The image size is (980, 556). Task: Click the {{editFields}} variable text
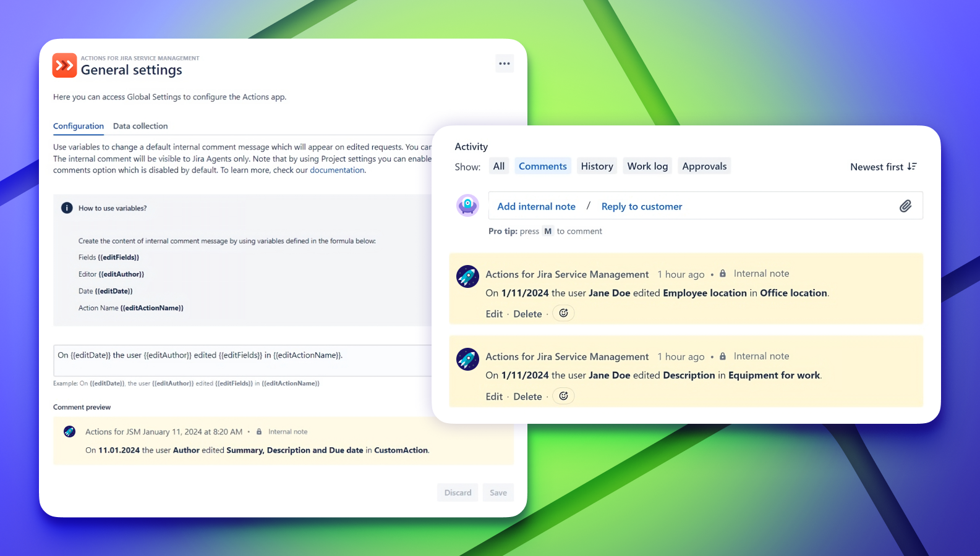click(118, 258)
